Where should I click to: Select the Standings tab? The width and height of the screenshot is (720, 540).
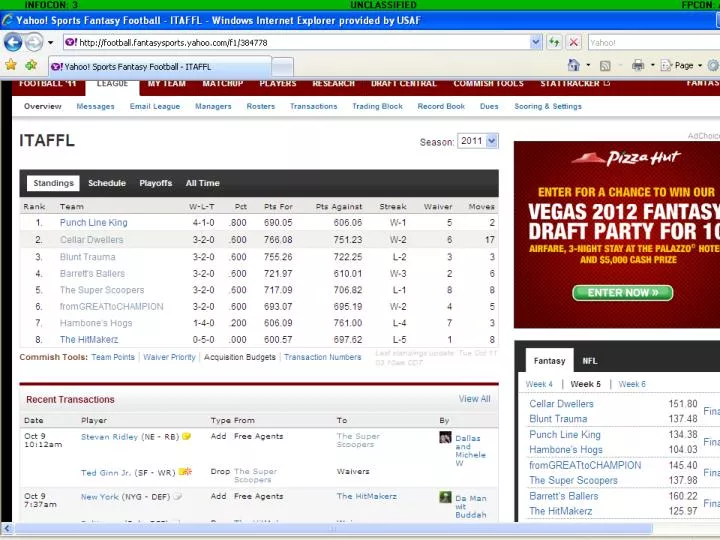point(53,183)
